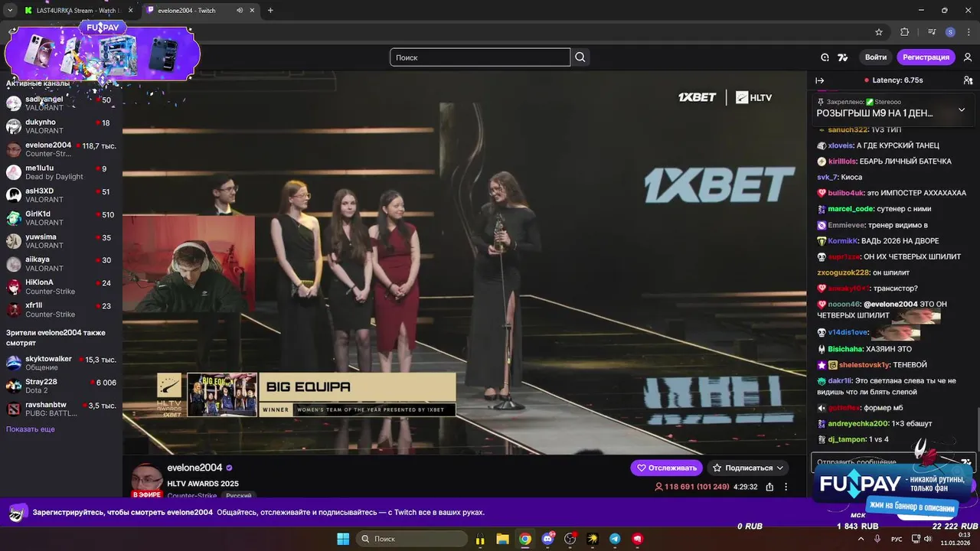Close the evelone2004 Twitch tab
Viewport: 980px width, 551px height.
tap(253, 11)
